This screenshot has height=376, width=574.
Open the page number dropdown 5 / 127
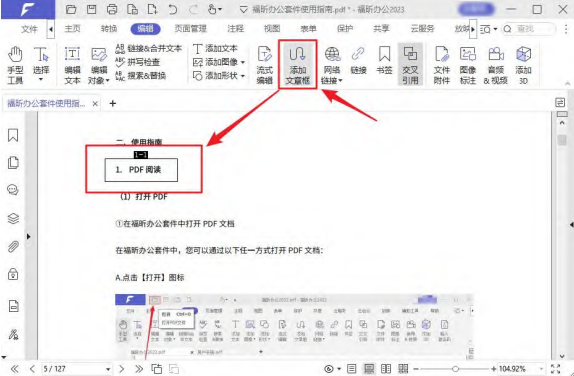pos(108,369)
